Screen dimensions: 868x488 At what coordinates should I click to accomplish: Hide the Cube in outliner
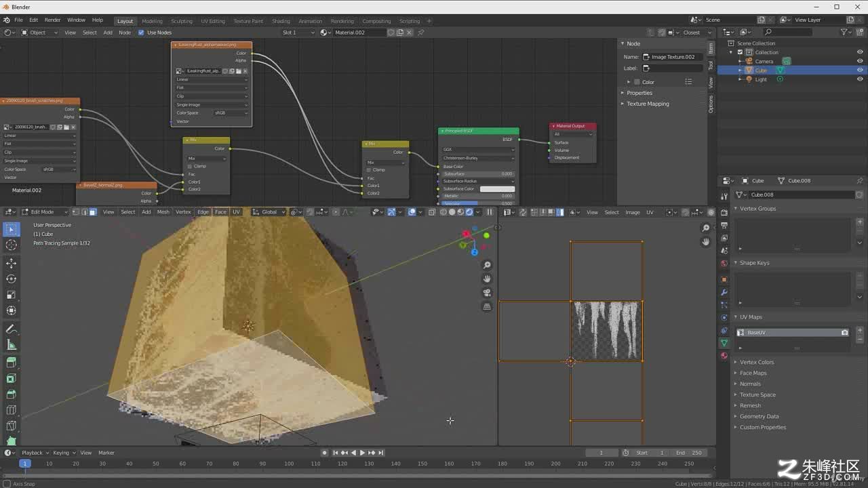click(x=860, y=70)
